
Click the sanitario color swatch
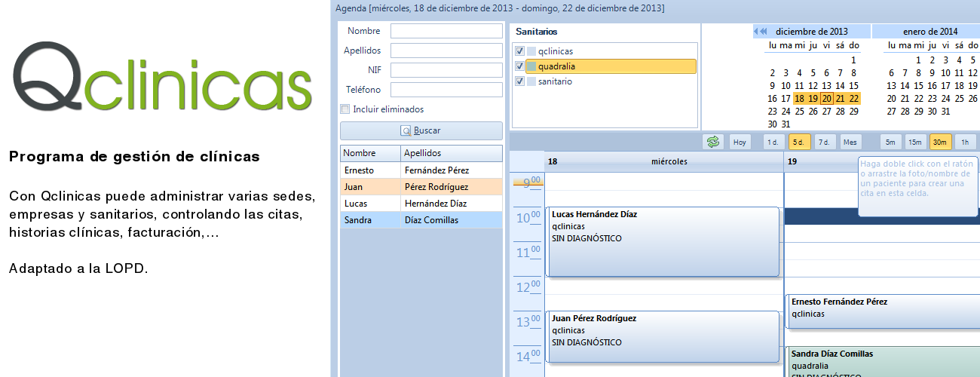pyautogui.click(x=531, y=81)
